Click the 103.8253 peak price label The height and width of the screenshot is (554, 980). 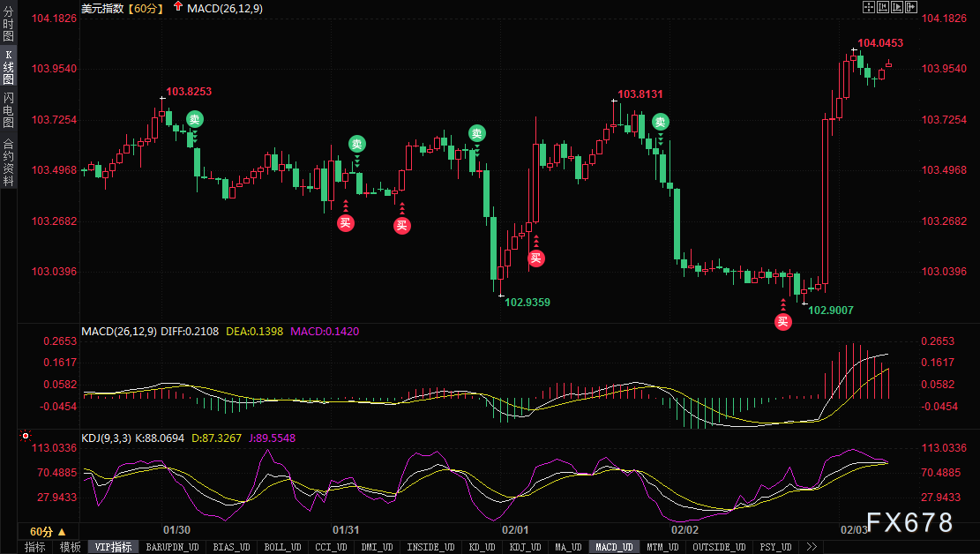tap(189, 91)
